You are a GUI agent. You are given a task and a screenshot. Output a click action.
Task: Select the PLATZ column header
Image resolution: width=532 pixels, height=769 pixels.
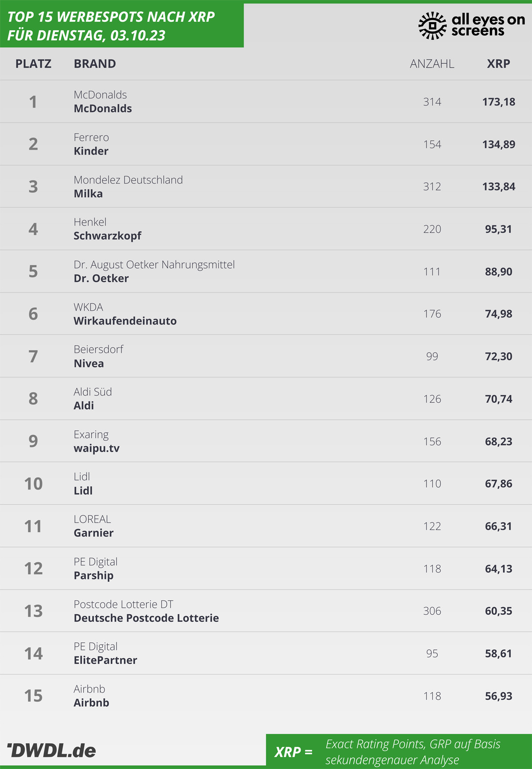33,64
